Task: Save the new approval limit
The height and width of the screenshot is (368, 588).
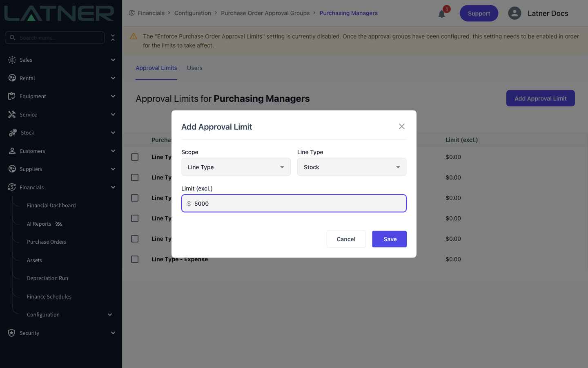Action: click(390, 239)
